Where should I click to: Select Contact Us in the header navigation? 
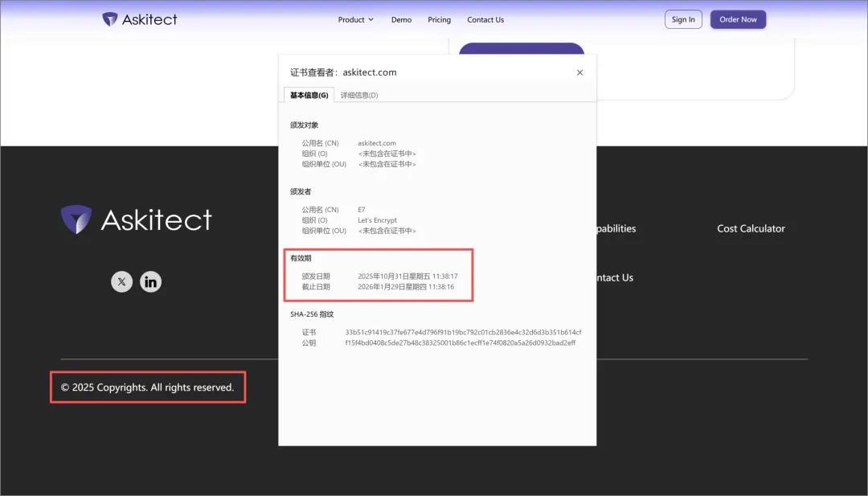(485, 20)
